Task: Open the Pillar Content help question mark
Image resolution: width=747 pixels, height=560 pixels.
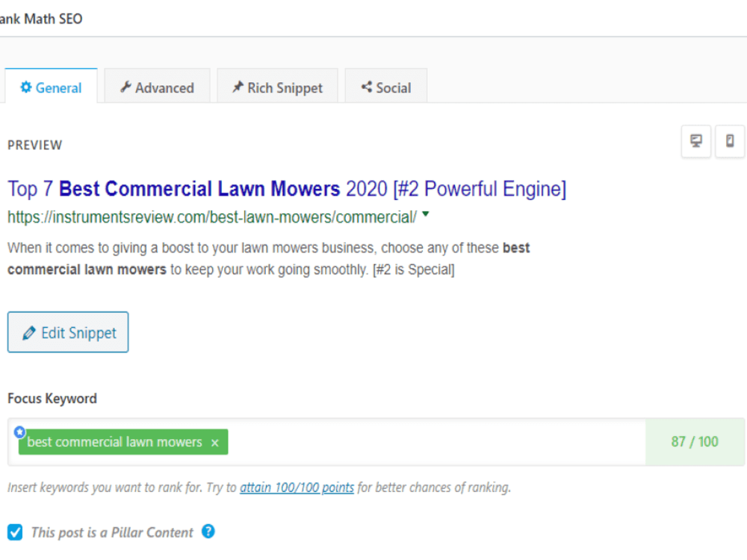Action: (208, 531)
